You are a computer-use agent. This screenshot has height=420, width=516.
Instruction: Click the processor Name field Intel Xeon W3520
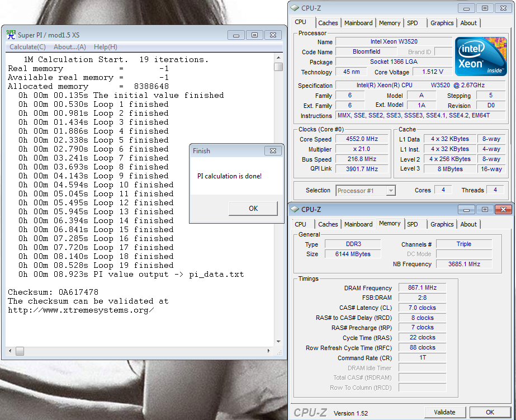[x=394, y=41]
